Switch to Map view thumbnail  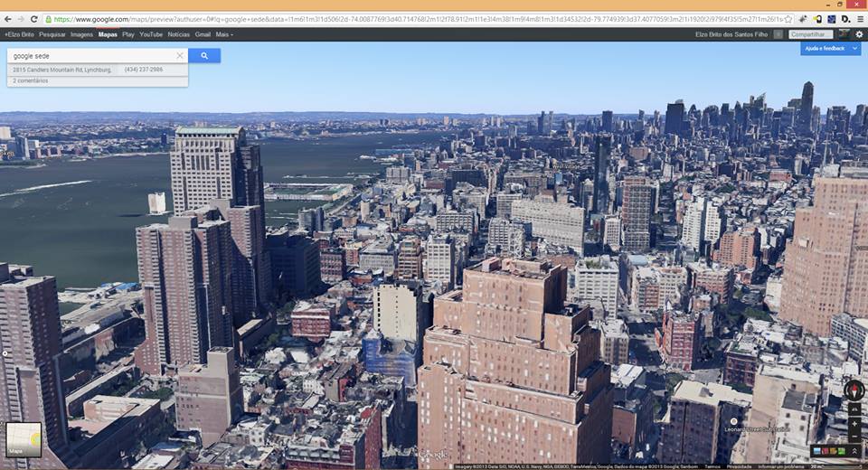pyautogui.click(x=23, y=439)
